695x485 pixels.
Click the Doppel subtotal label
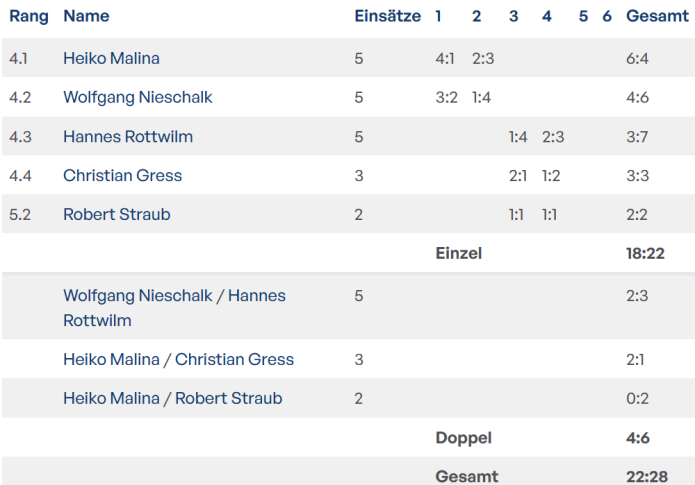[463, 438]
